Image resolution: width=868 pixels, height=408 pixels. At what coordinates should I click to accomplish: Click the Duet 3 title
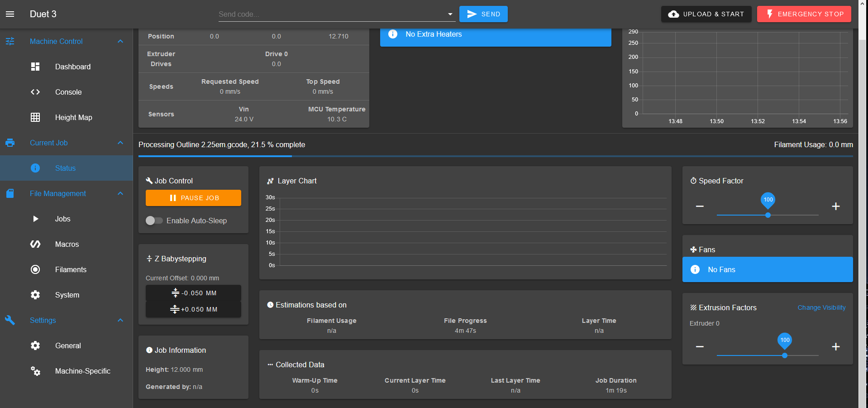[43, 14]
